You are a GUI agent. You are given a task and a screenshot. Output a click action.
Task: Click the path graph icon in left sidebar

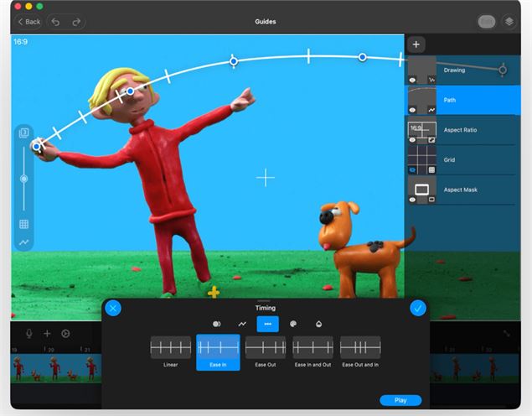pyautogui.click(x=23, y=242)
